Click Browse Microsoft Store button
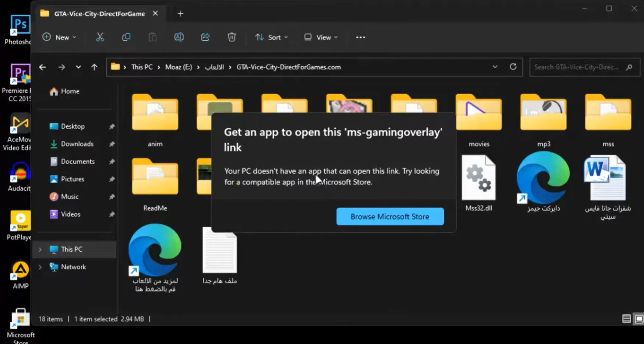Screen dimensions: 644x344 tap(390, 217)
